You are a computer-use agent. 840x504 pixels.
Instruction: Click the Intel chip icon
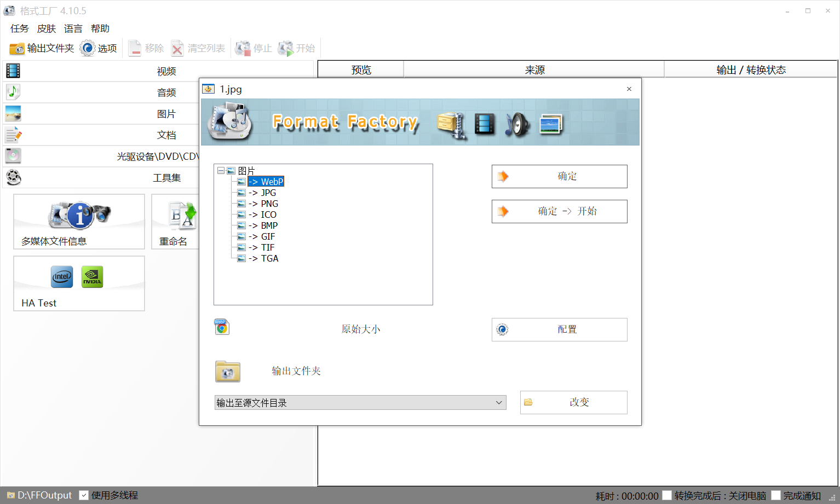(x=62, y=276)
